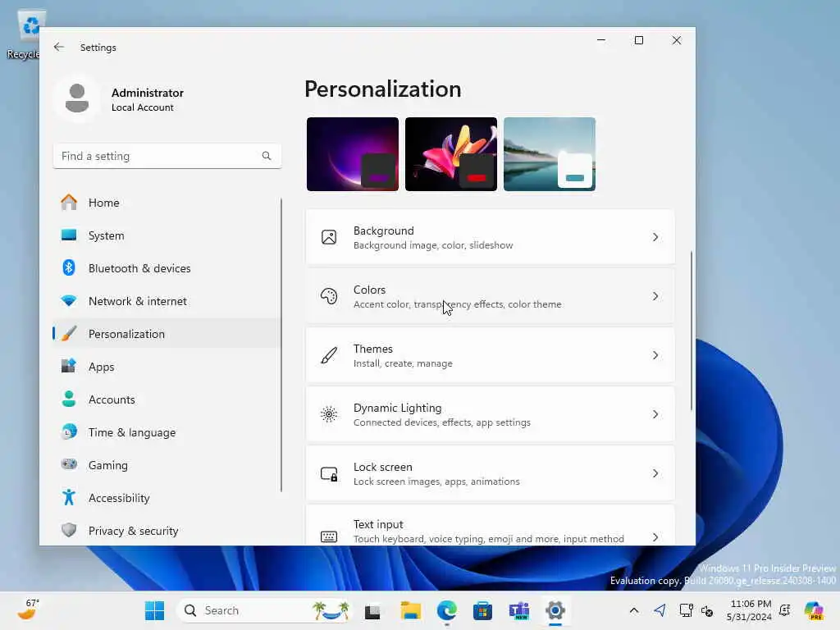Click the Background picture icon
The width and height of the screenshot is (840, 630).
[x=329, y=237]
